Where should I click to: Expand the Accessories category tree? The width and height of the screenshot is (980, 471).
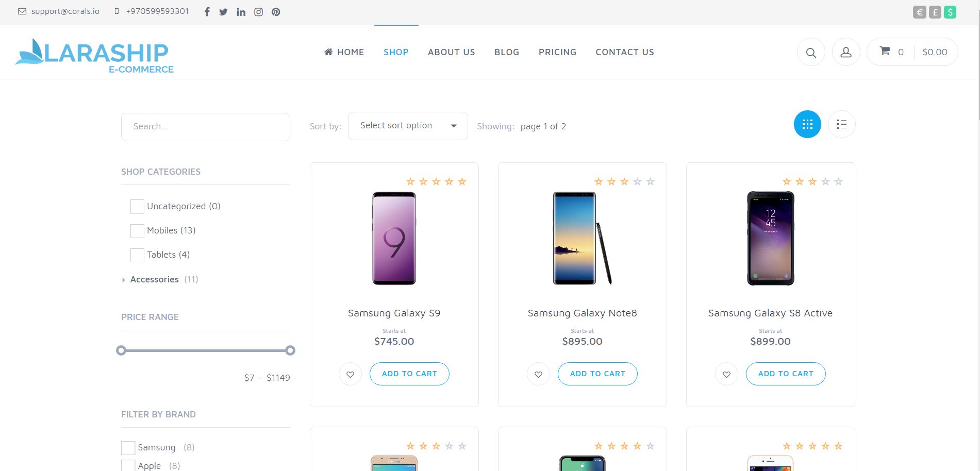pyautogui.click(x=124, y=280)
